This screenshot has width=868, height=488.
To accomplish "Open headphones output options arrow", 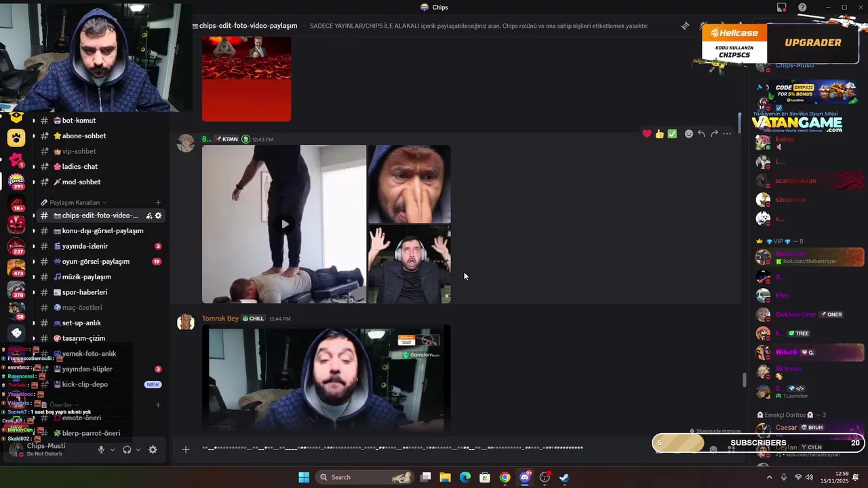I will 138,449.
